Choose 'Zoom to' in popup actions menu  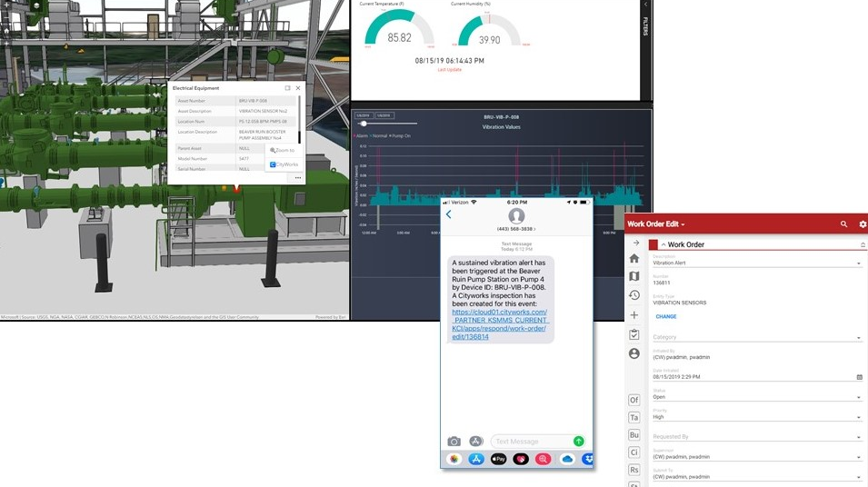tap(283, 150)
